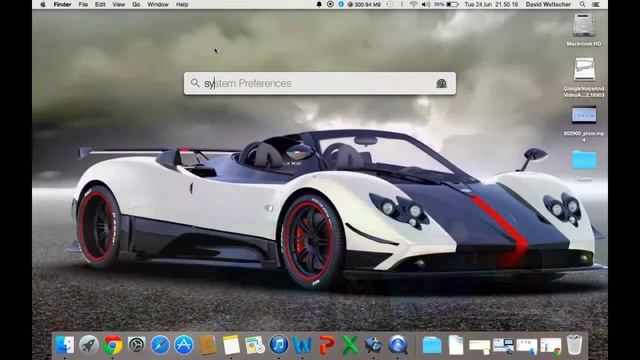Select the 802900_pixar.mp4 desktop file
The height and width of the screenshot is (360, 640).
coord(584,124)
